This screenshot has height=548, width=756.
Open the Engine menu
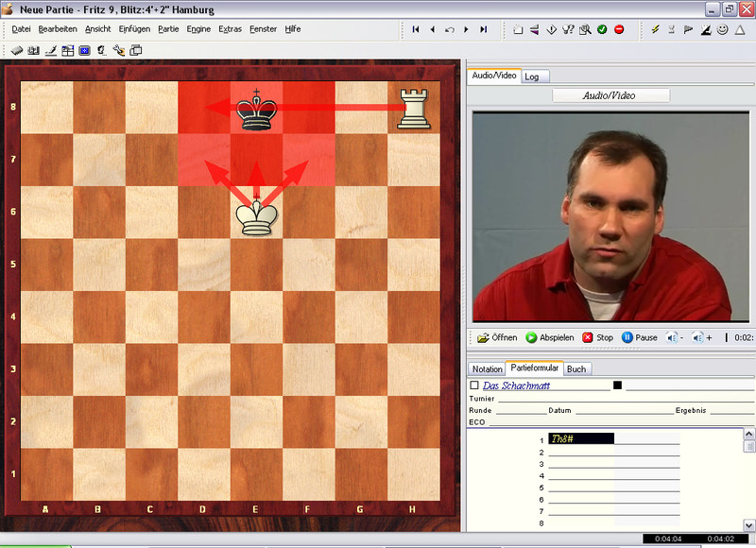click(x=198, y=29)
